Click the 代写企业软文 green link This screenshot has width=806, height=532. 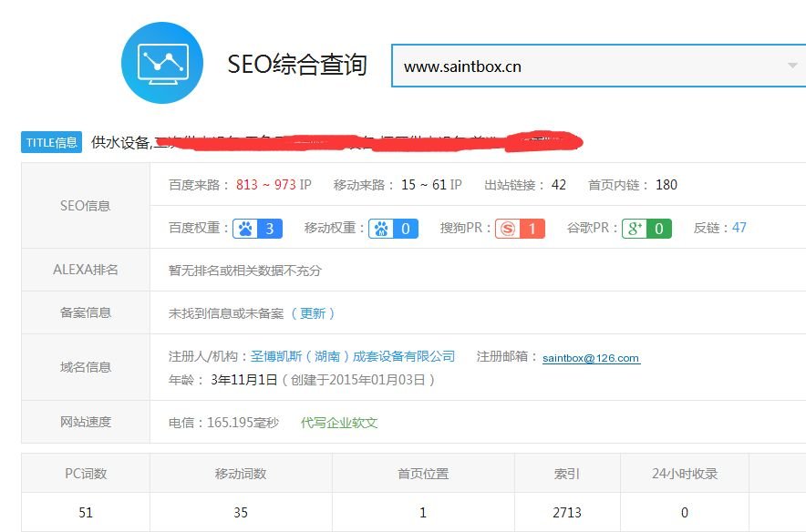pyautogui.click(x=339, y=423)
